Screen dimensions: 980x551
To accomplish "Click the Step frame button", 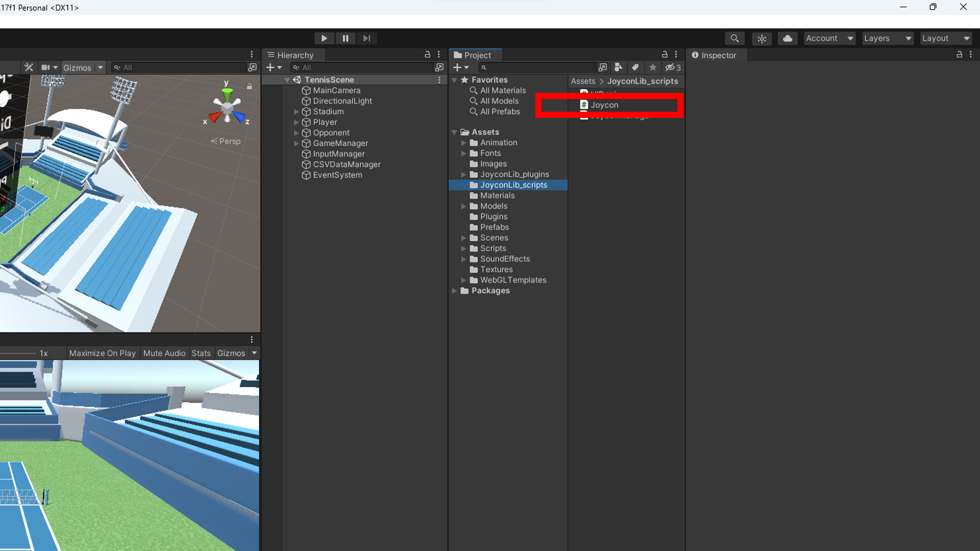I will (366, 38).
